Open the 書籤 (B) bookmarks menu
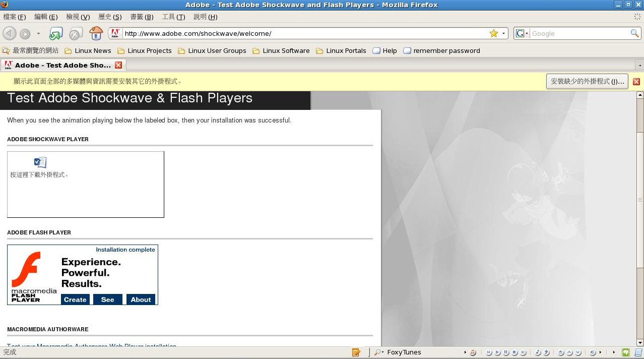 point(142,17)
